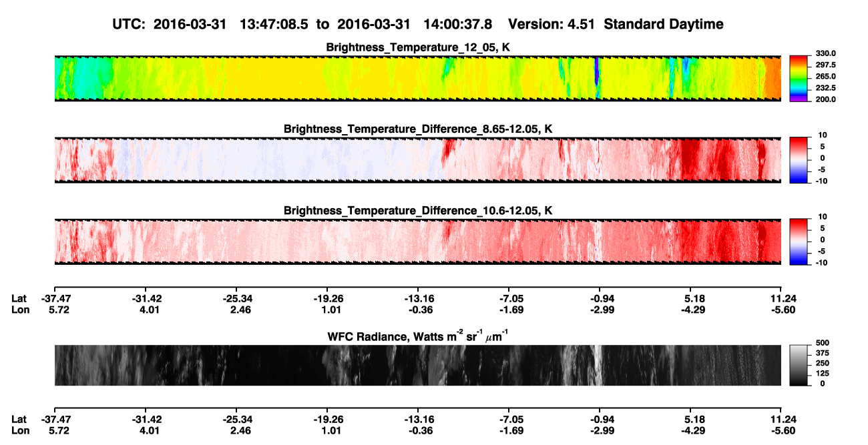Image resolution: width=868 pixels, height=445 pixels.
Task: Click latitude -19.26 under the 10.6-12.05 panel
Action: (328, 298)
